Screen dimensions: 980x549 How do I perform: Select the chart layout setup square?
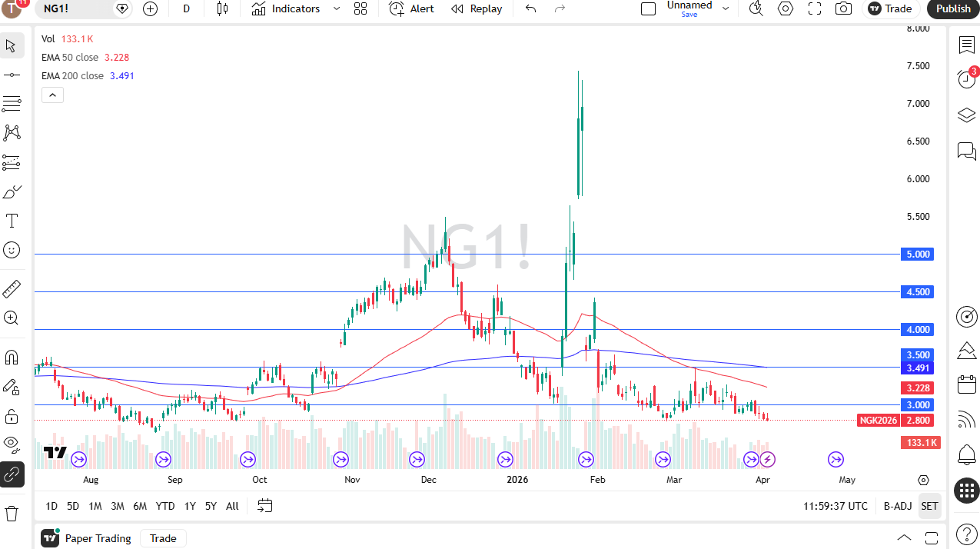click(x=649, y=8)
